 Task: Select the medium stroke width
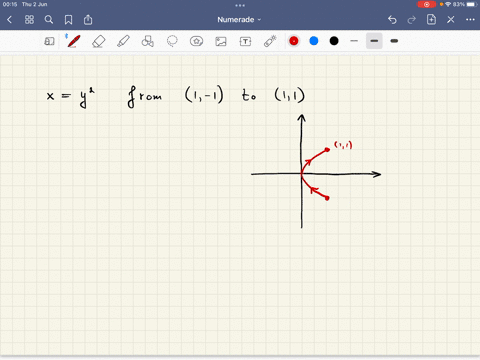[374, 41]
